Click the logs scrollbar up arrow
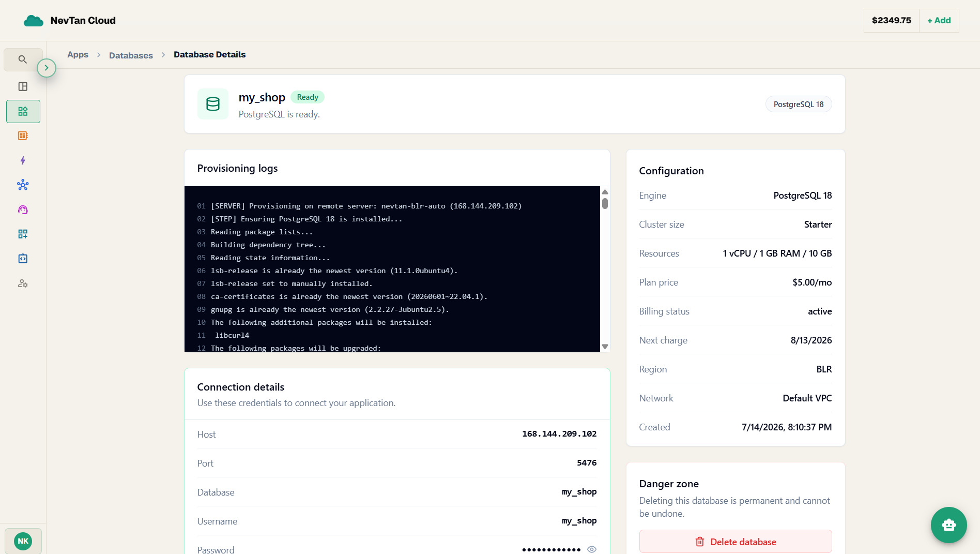Image resolution: width=980 pixels, height=554 pixels. (605, 191)
